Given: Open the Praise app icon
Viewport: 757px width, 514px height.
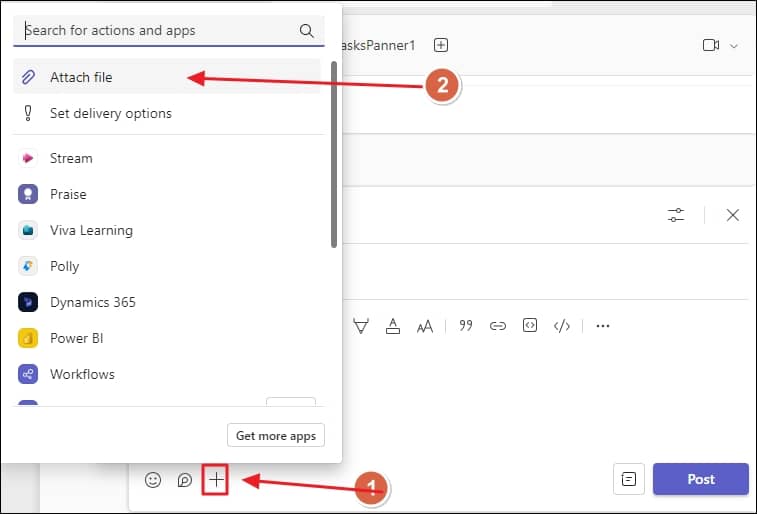Looking at the screenshot, I should coord(28,194).
